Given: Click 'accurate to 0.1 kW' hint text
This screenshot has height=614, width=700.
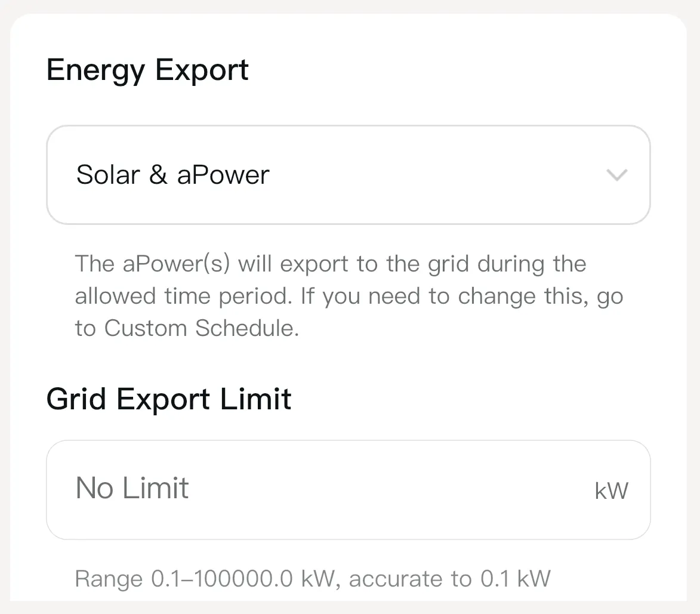Looking at the screenshot, I should 449,578.
